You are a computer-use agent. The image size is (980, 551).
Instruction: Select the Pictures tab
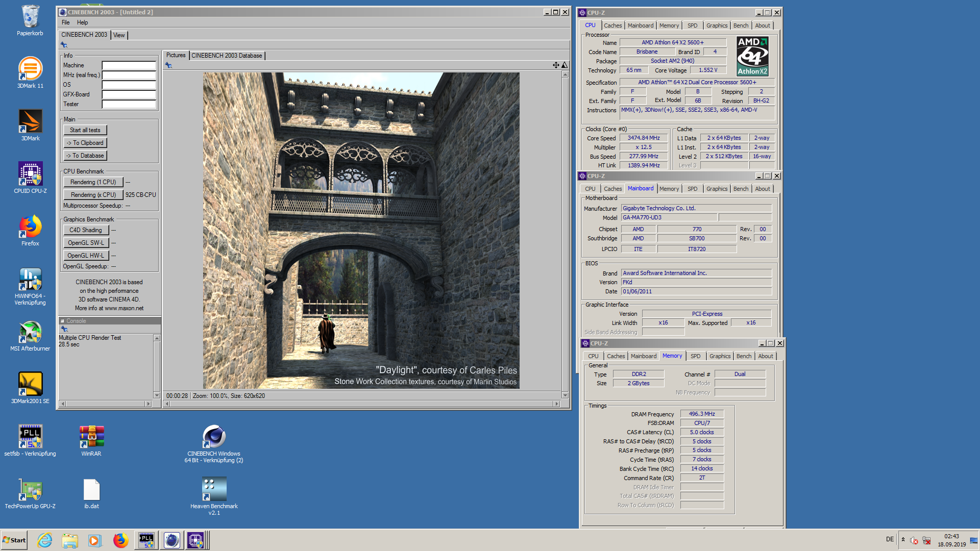[x=176, y=55]
